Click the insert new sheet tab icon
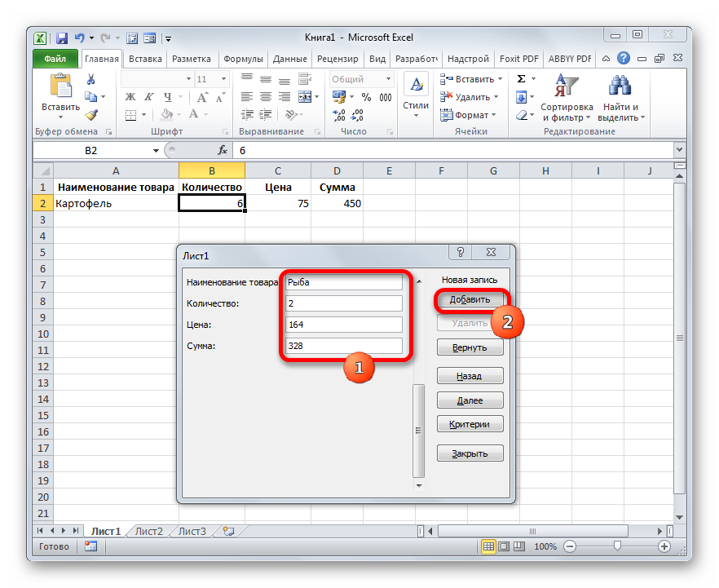The height and width of the screenshot is (588, 719). click(228, 531)
